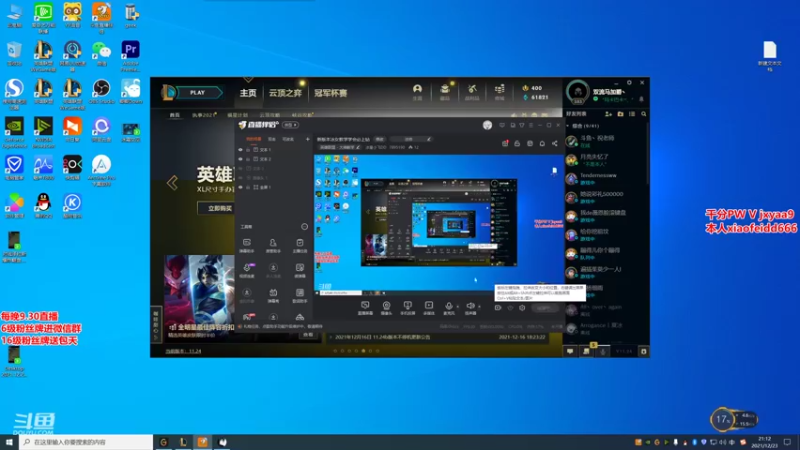
Task: Open the speaker dropdown arrow in streaming app
Action: (x=479, y=307)
